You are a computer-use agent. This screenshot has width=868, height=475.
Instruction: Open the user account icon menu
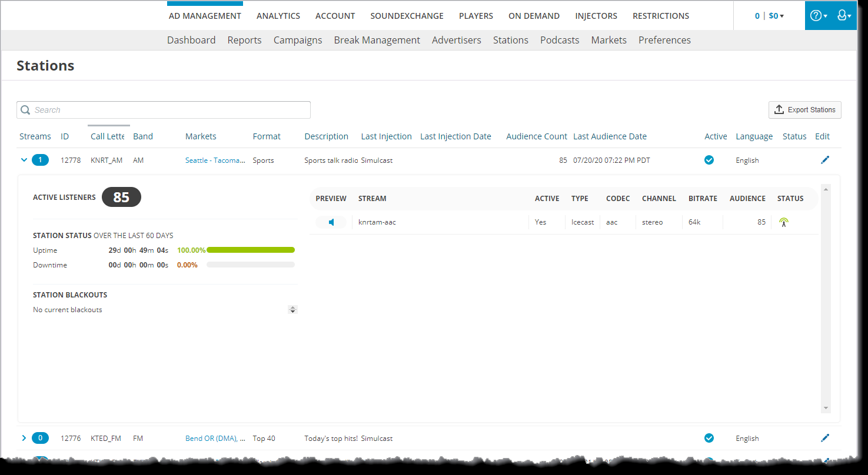click(844, 16)
